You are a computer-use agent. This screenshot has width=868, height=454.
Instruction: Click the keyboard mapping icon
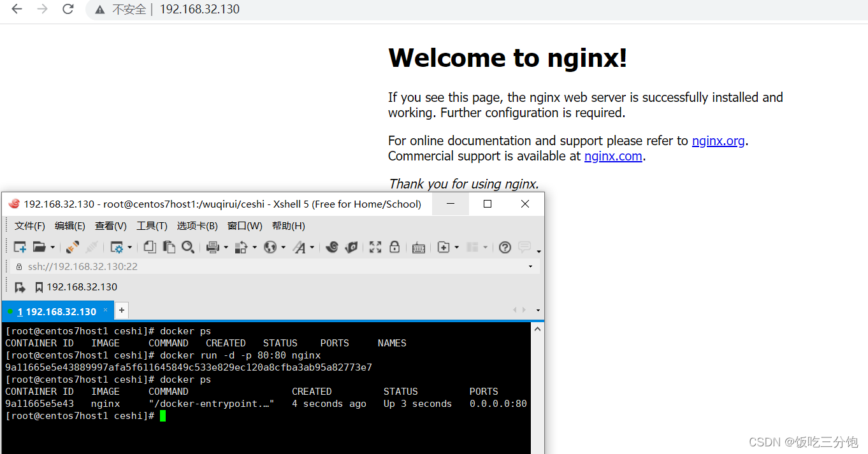pyautogui.click(x=419, y=248)
